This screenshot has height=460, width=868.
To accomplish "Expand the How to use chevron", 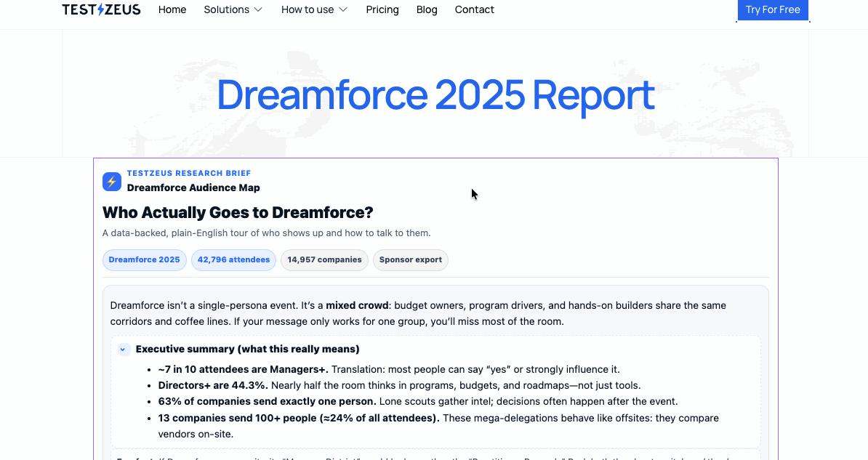I will (x=343, y=9).
